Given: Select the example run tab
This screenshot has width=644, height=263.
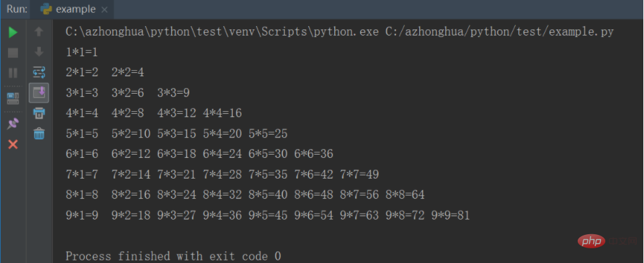Looking at the screenshot, I should [74, 9].
